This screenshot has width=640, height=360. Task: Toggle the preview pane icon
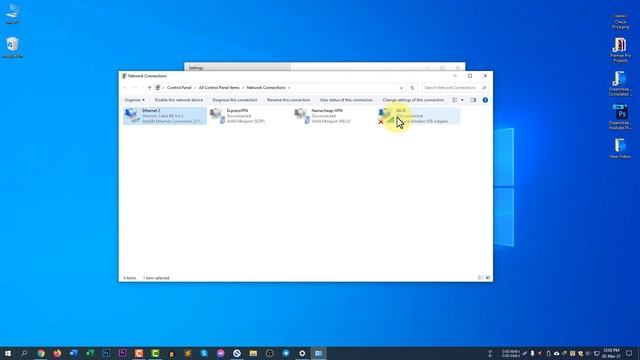click(473, 100)
